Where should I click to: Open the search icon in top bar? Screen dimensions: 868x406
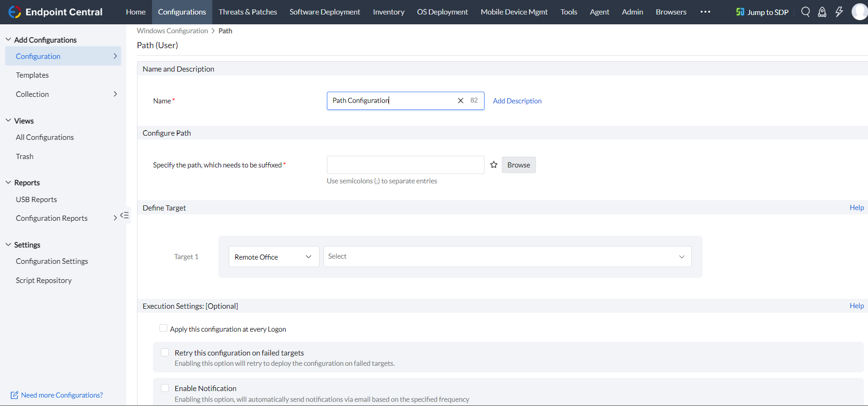click(x=805, y=12)
